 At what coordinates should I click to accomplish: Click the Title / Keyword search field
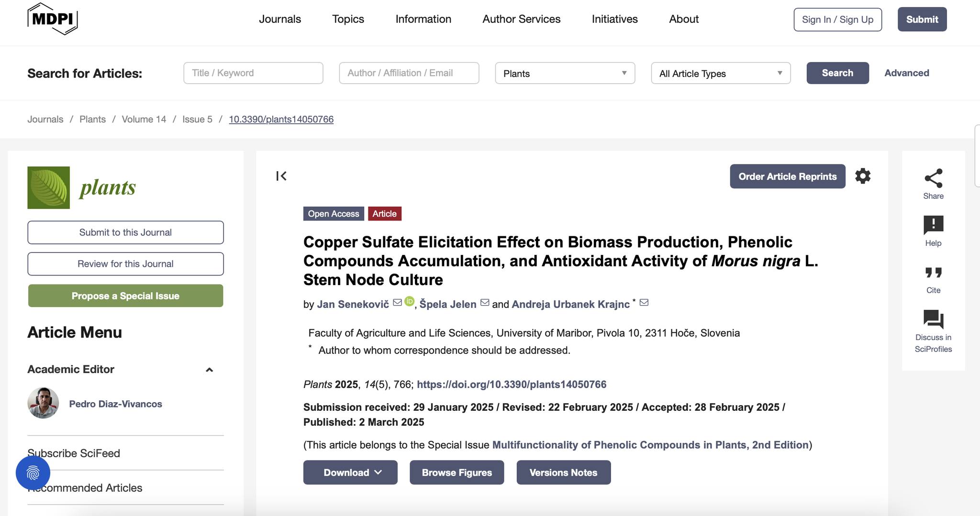[253, 73]
